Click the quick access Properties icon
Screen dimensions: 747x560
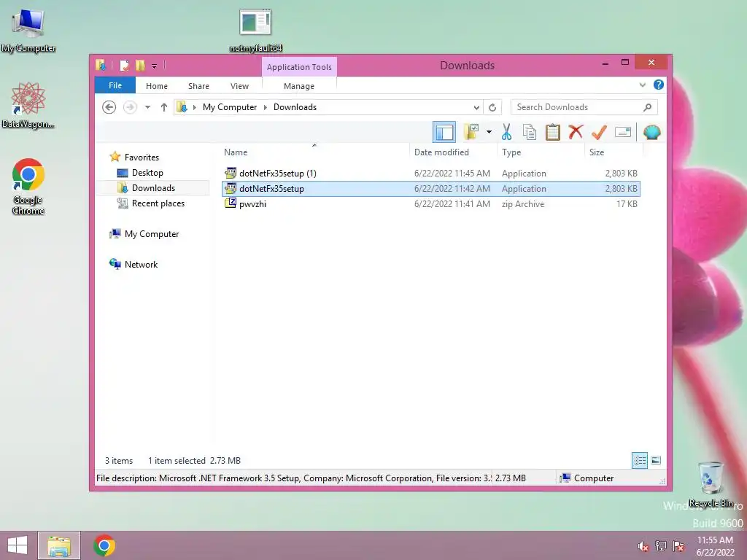pos(124,65)
